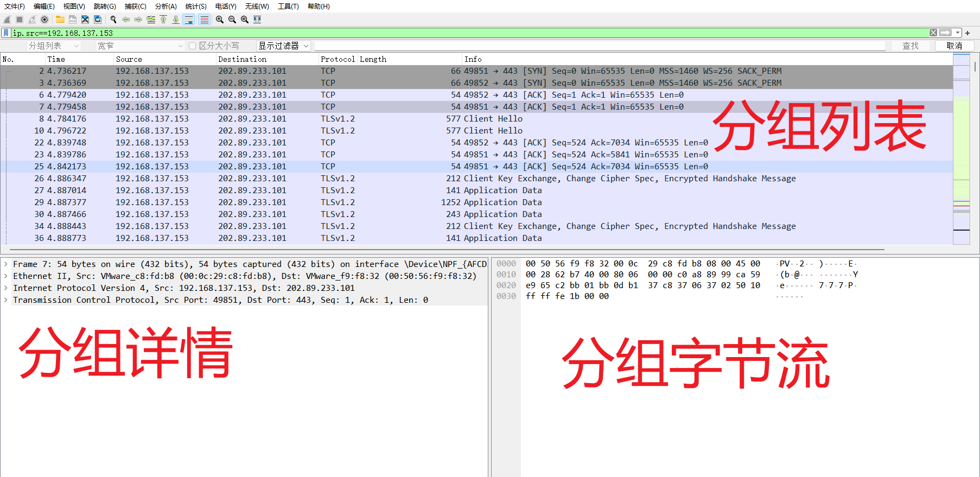The height and width of the screenshot is (477, 980).
Task: Save the capture file
Action: [73, 20]
